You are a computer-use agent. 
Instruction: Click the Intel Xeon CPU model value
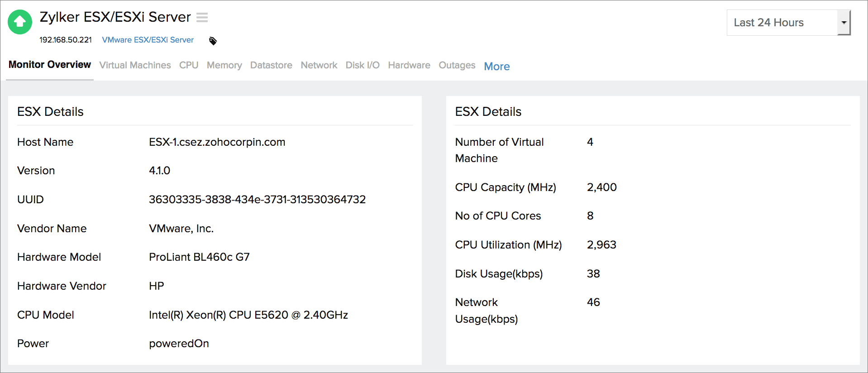[x=248, y=315]
